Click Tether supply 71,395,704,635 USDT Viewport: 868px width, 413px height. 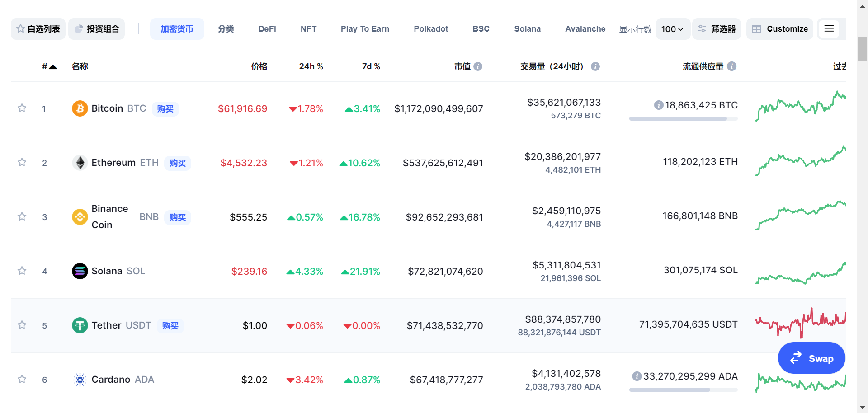coord(688,324)
